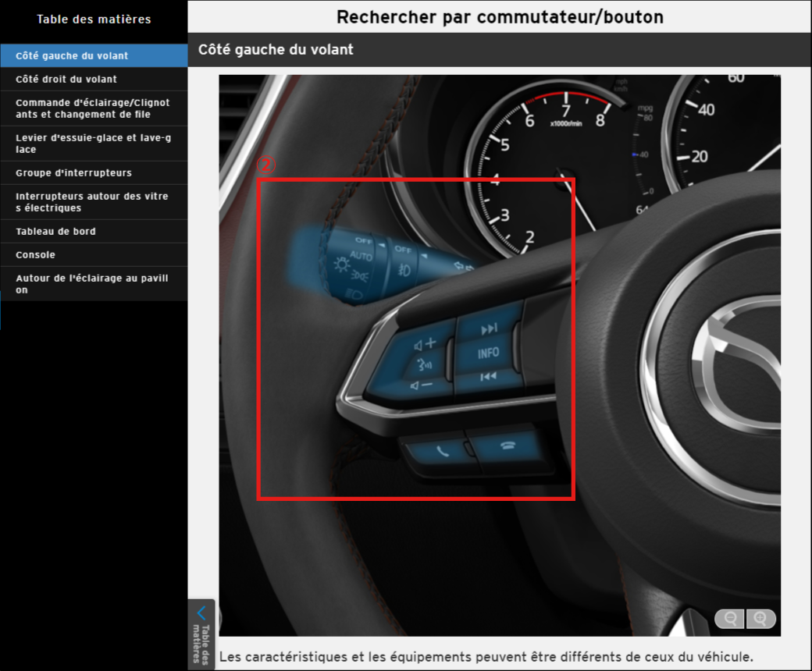
Task: Collapse the 'Table des matières' side tab
Action: 201,634
